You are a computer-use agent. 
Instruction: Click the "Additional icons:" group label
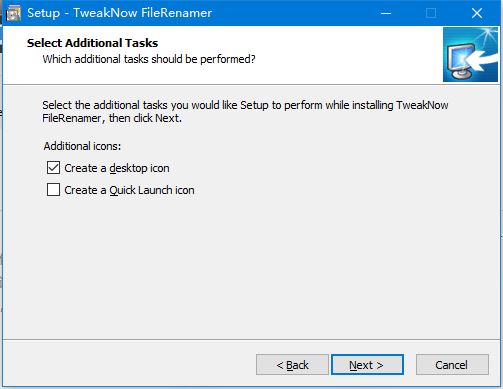82,146
